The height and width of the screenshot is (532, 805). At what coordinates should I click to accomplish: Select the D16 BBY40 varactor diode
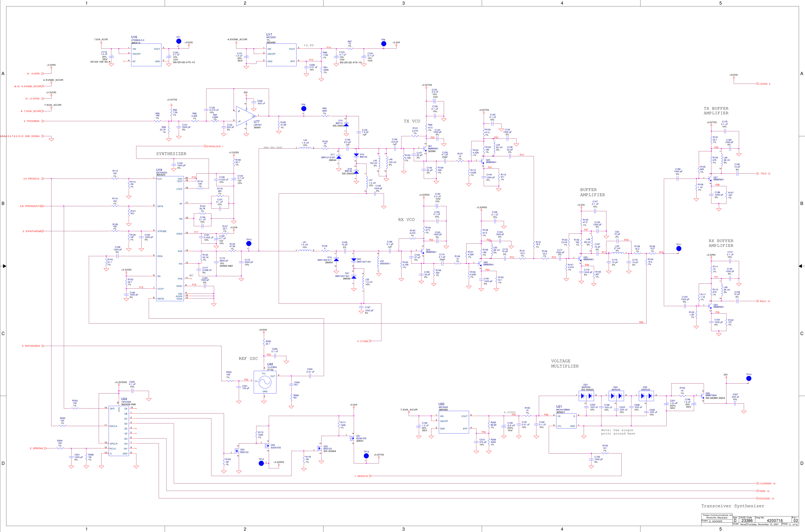[x=356, y=155]
